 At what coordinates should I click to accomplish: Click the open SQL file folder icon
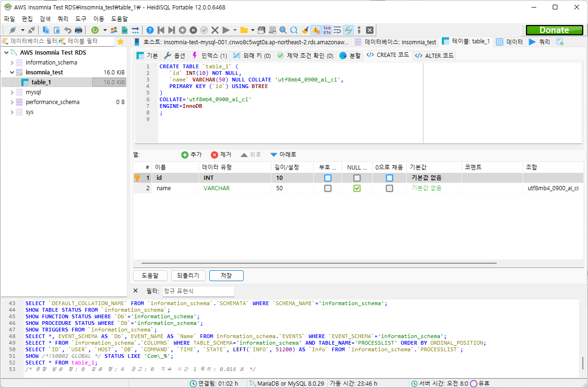click(244, 30)
